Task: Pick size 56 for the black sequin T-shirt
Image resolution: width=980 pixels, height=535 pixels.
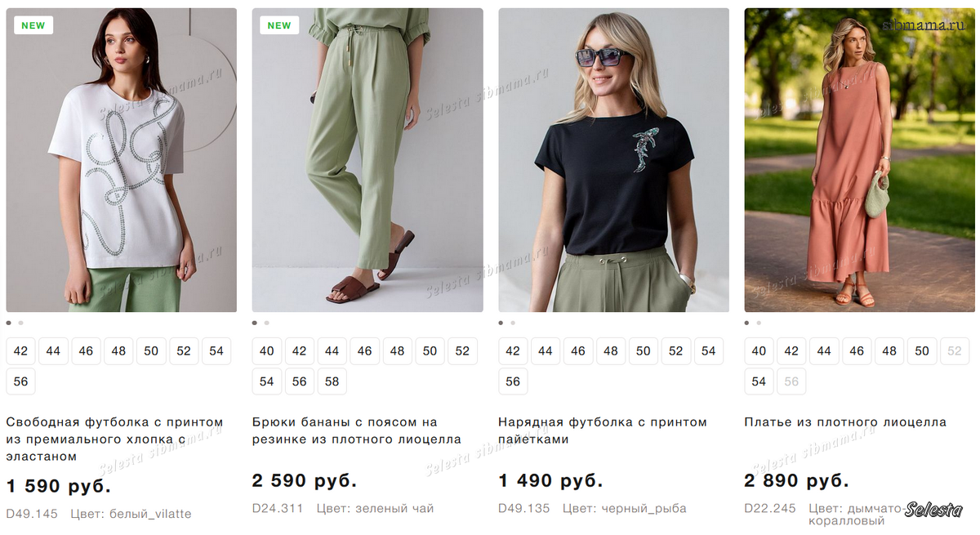Action: point(513,381)
